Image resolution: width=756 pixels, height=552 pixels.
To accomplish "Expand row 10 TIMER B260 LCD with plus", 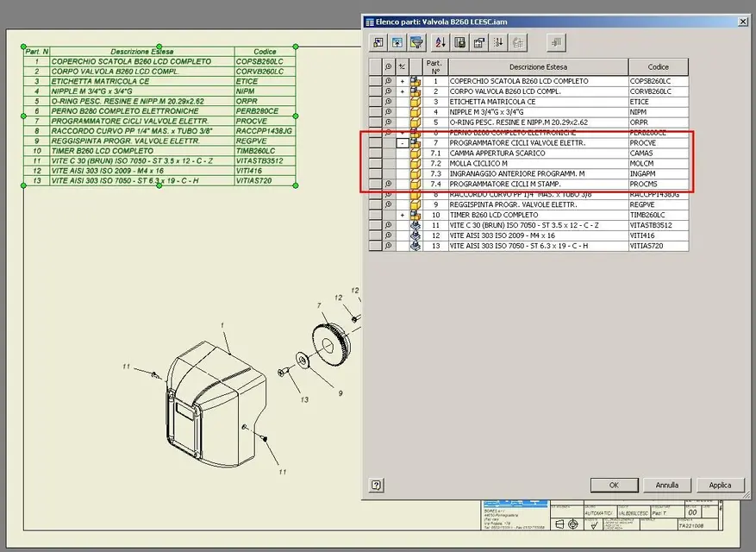I will click(402, 216).
